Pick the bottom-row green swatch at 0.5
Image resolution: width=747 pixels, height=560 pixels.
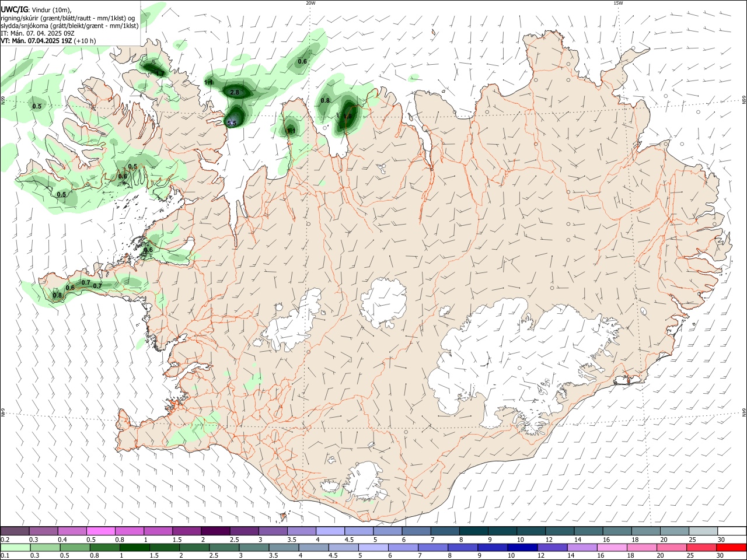(x=75, y=547)
